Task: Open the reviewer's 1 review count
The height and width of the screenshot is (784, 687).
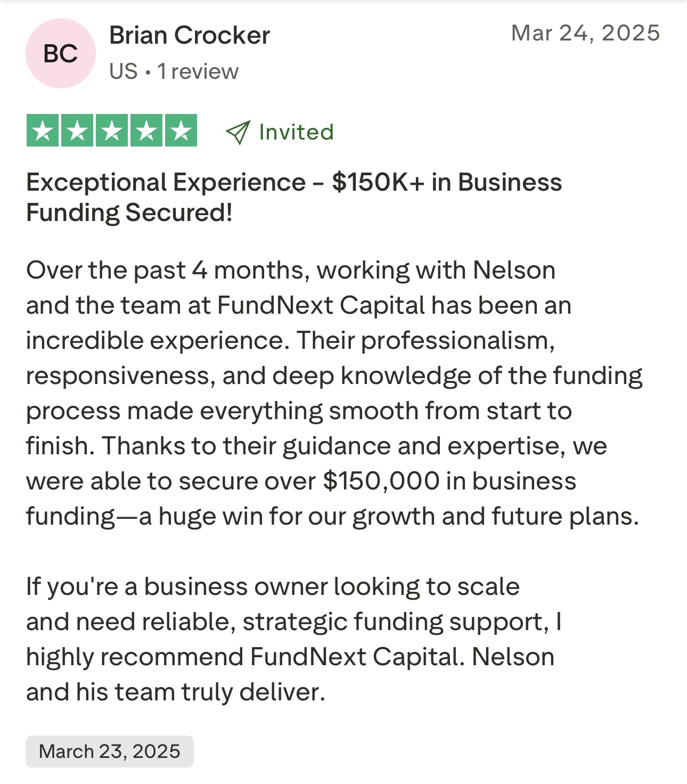Action: point(198,71)
